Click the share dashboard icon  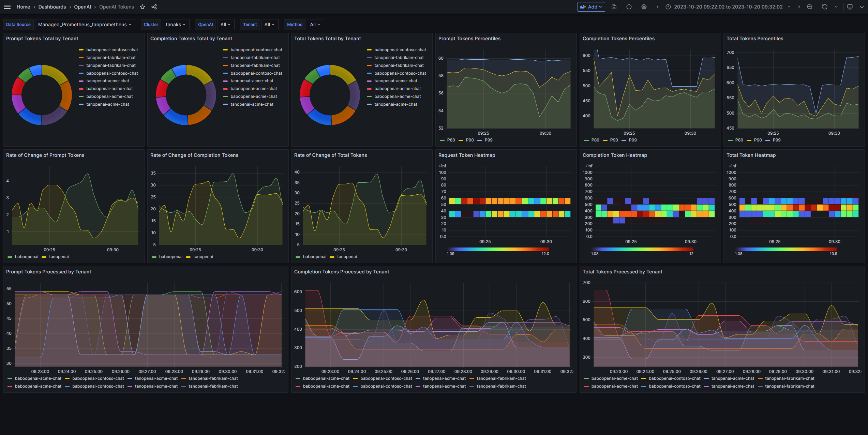[x=154, y=7]
